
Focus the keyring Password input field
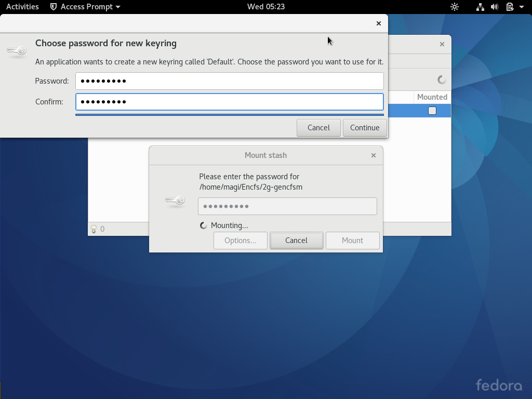[x=230, y=81]
